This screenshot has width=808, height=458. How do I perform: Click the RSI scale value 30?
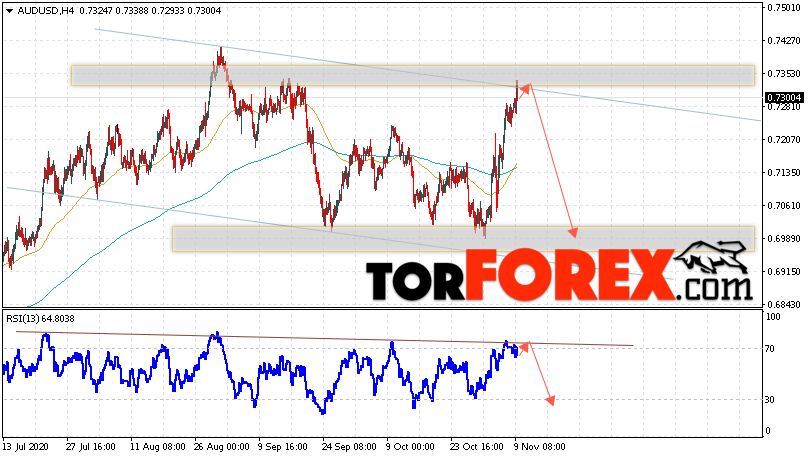[770, 400]
